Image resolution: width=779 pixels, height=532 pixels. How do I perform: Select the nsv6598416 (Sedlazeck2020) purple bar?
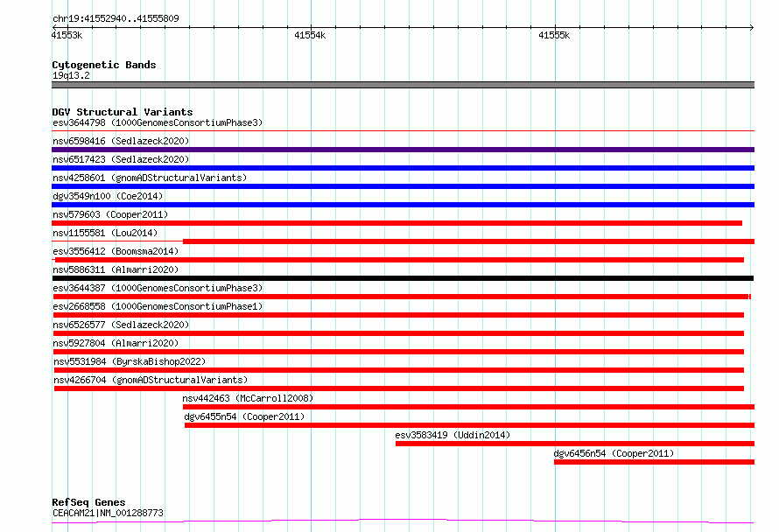click(x=403, y=150)
